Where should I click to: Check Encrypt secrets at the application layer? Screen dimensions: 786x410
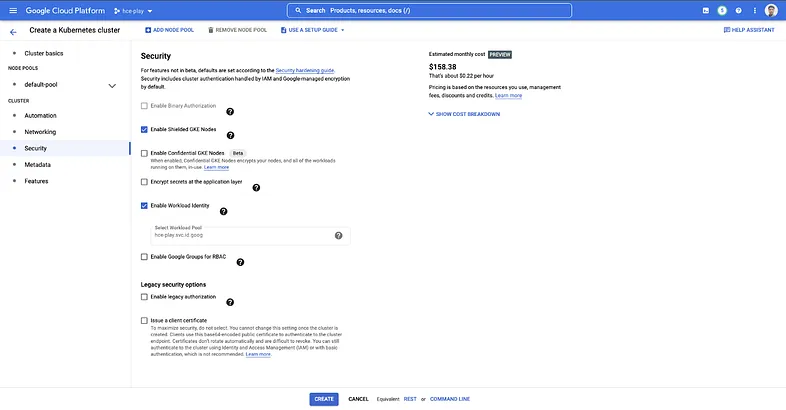click(144, 182)
